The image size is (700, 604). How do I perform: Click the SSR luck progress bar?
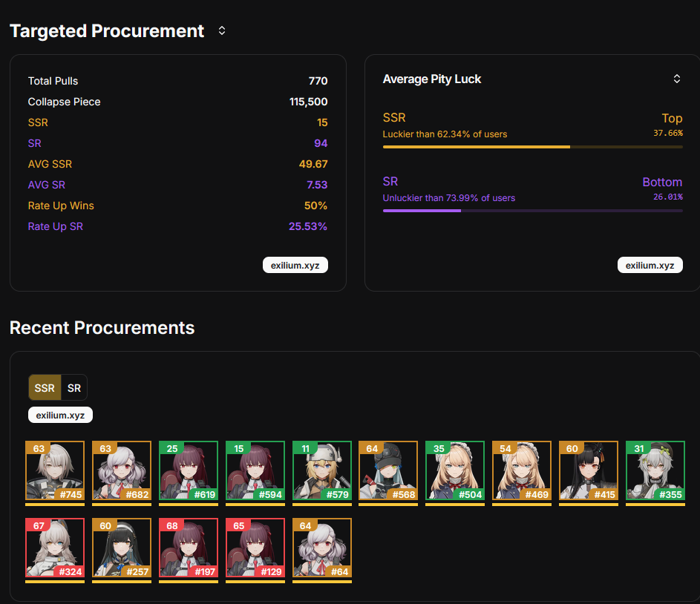tap(532, 147)
